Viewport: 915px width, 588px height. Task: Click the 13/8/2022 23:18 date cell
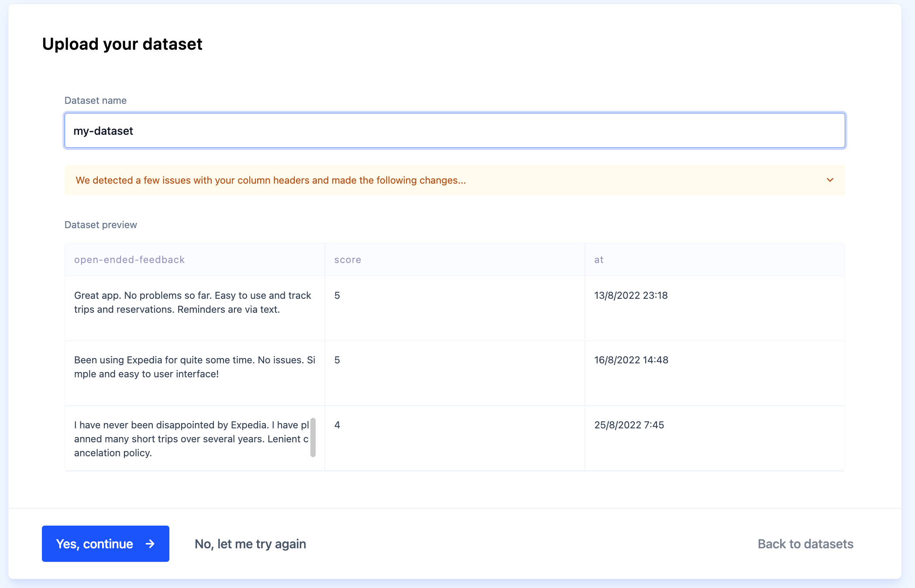point(630,295)
